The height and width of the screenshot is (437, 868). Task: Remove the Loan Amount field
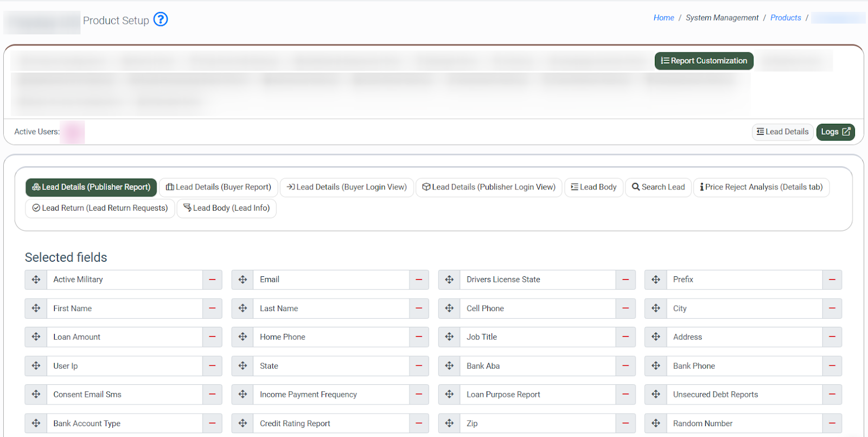pyautogui.click(x=212, y=337)
